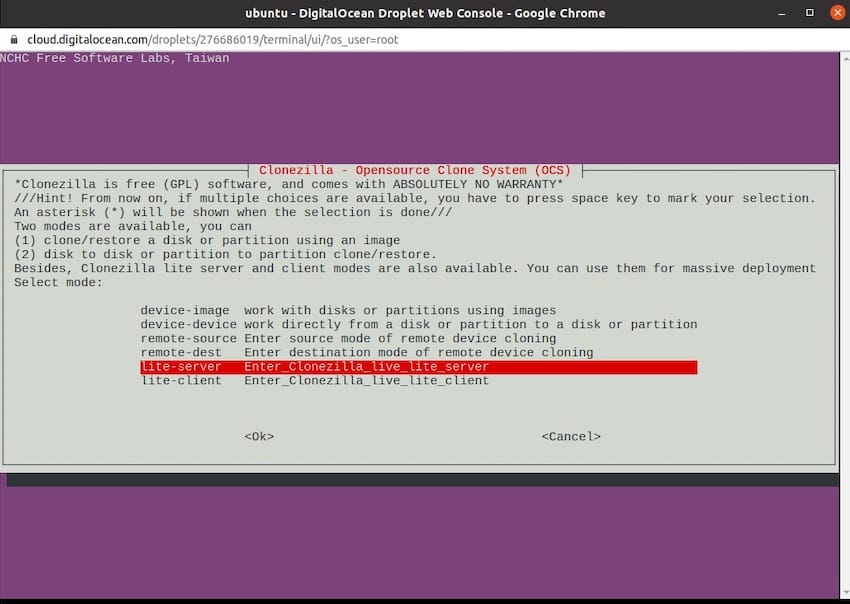Click the window title 'ubuntu - DigitalOcean Droplet Web Console'

coord(425,13)
